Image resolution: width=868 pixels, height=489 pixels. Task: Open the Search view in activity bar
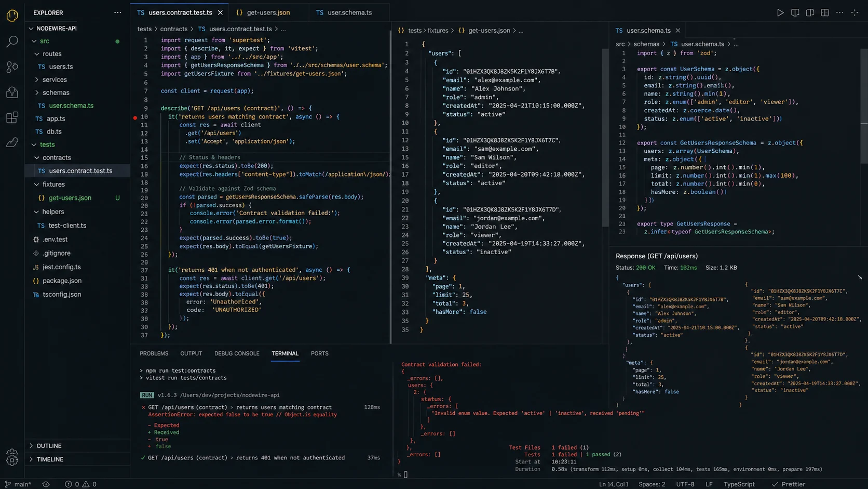coord(12,41)
